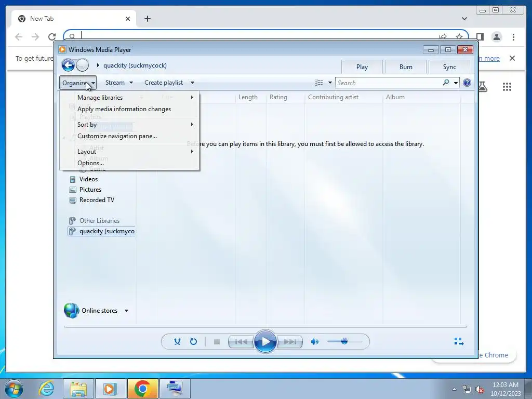Open Windows Explorer from taskbar
532x399 pixels.
pos(78,389)
